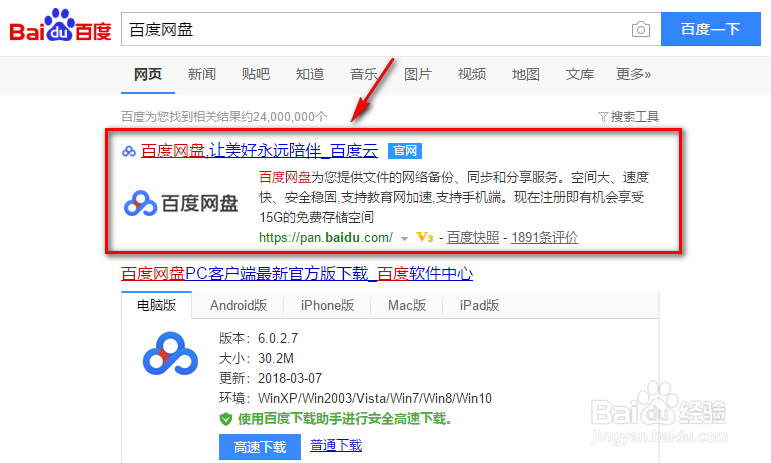Click the result count text 24,000,000个
This screenshot has width=771, height=463.
coord(290,116)
